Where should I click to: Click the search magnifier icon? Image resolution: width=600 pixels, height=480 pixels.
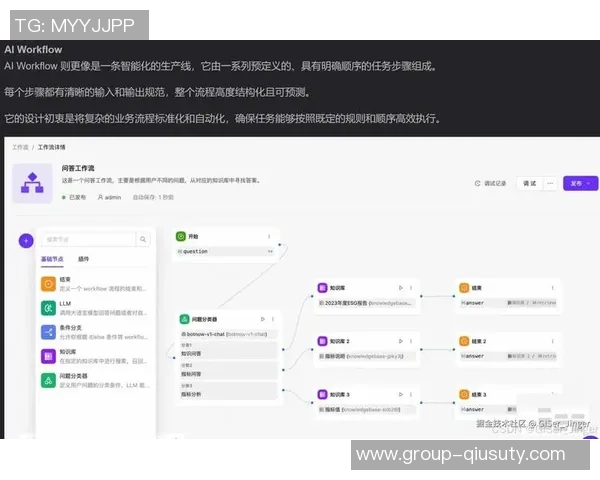pos(143,239)
